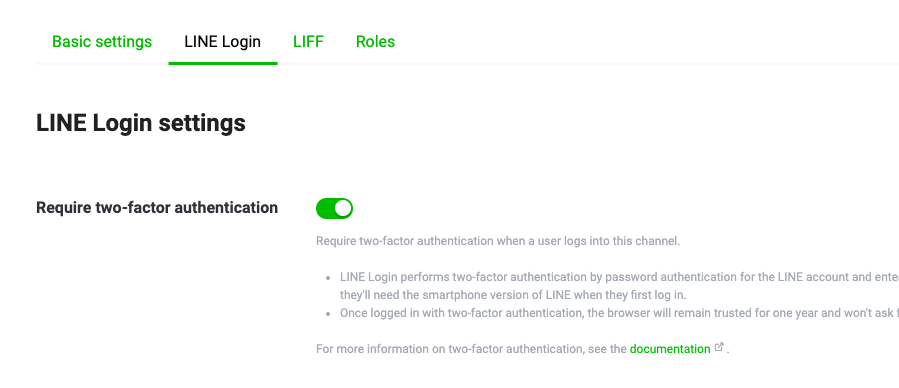The image size is (899, 388).
Task: Click the sentence about logging into this channel
Action: pos(498,241)
